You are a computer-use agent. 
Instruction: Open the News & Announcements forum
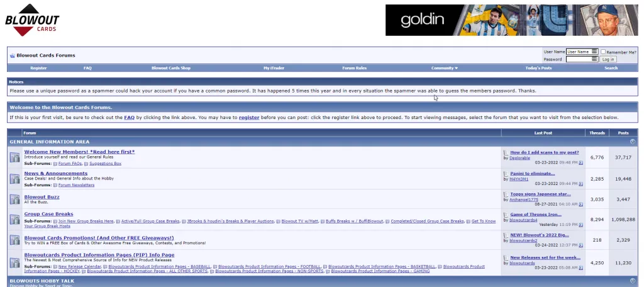[x=56, y=174]
